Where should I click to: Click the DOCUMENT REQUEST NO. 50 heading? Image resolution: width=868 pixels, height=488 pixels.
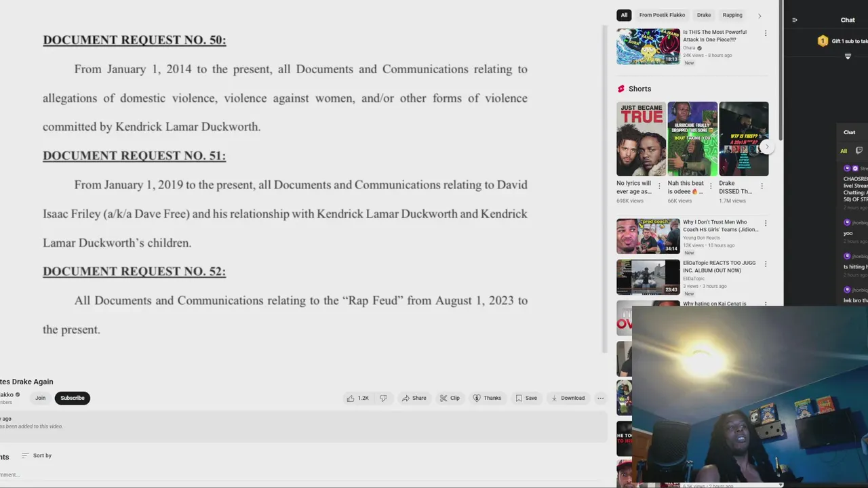pos(134,40)
